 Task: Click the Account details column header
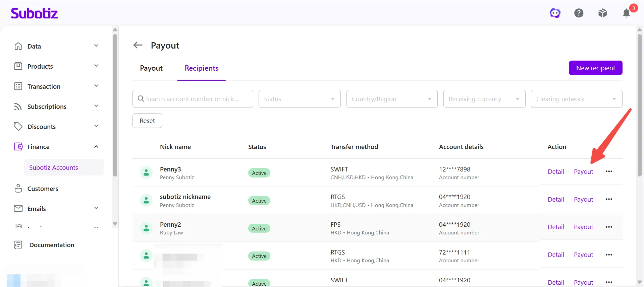click(461, 147)
